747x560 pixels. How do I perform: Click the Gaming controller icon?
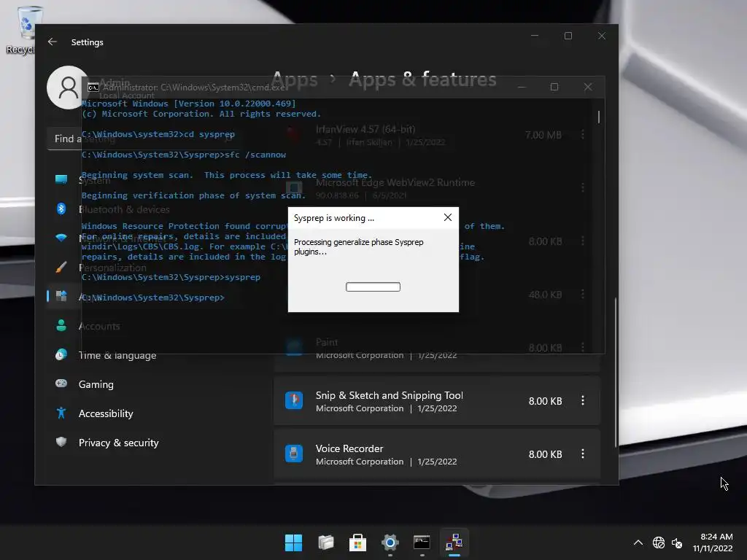[61, 384]
